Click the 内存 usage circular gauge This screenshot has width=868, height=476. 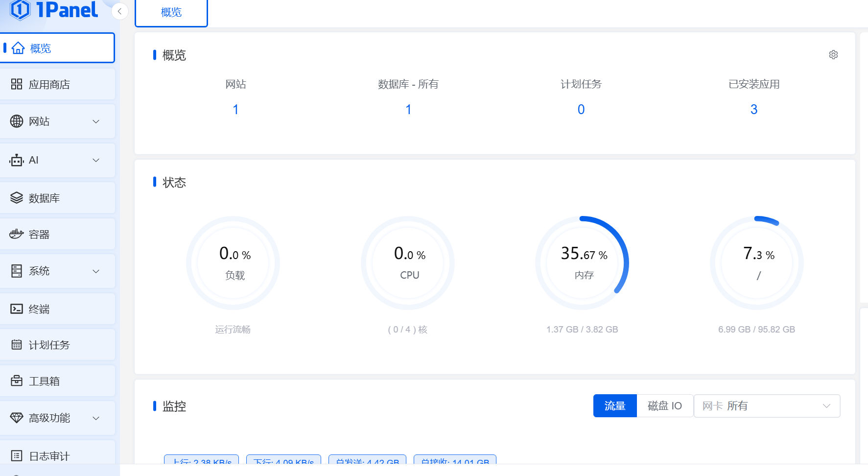(x=582, y=263)
